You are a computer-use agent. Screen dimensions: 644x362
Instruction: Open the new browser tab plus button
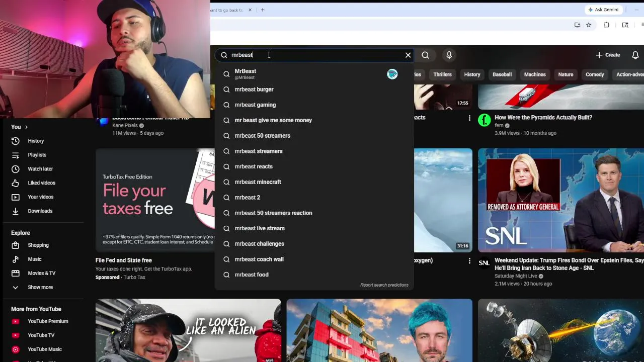tap(263, 10)
